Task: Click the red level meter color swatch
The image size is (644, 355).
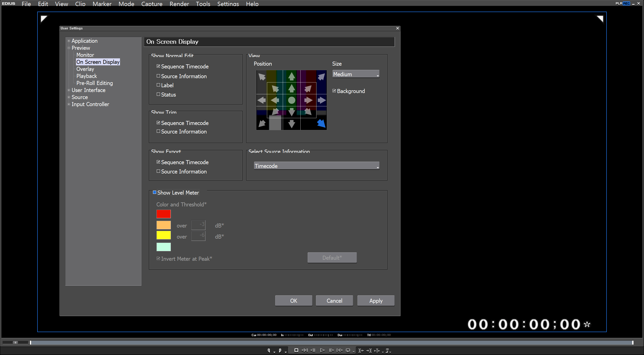Action: (164, 214)
